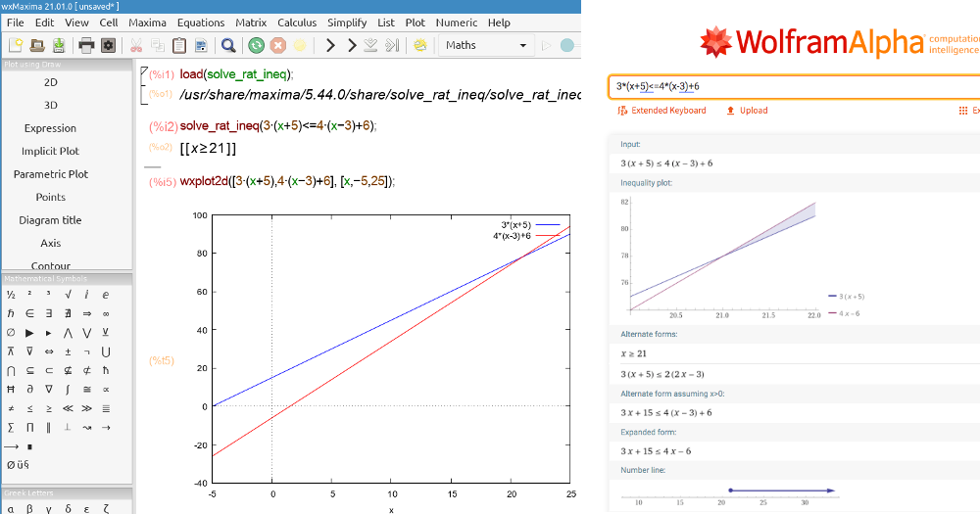Click the Cut scissors icon
Viewport: 980px width, 514px height.
point(135,45)
